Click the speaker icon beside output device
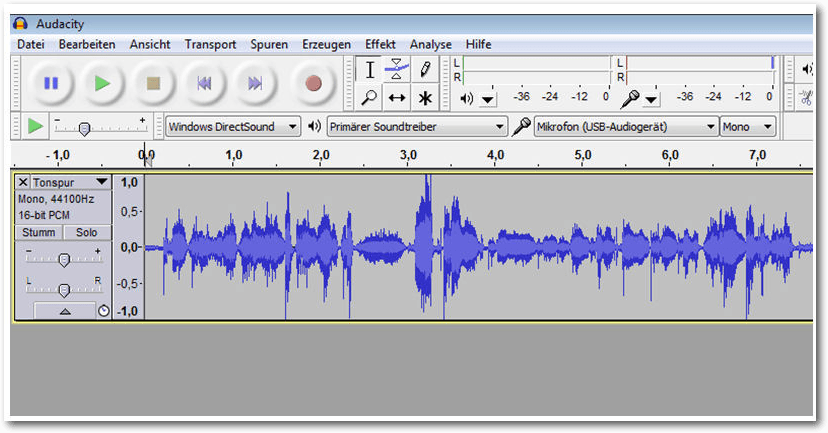The width and height of the screenshot is (828, 433). point(314,126)
